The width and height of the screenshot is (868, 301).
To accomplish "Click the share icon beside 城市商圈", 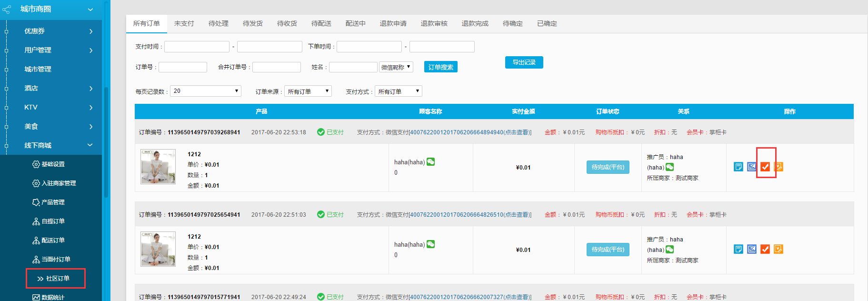I will (7, 9).
